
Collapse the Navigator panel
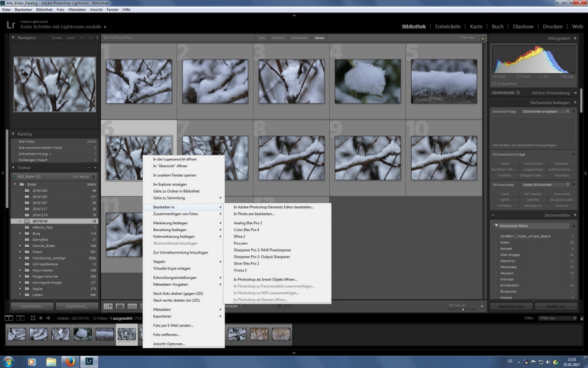click(x=14, y=38)
